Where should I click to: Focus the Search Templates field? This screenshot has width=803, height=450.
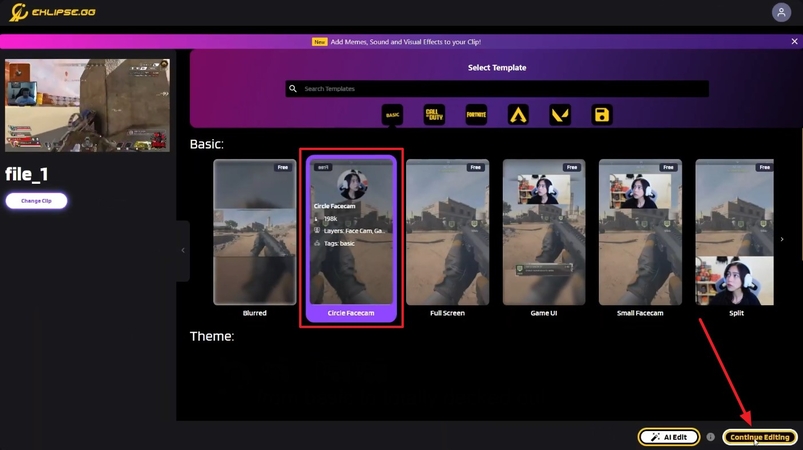[497, 89]
